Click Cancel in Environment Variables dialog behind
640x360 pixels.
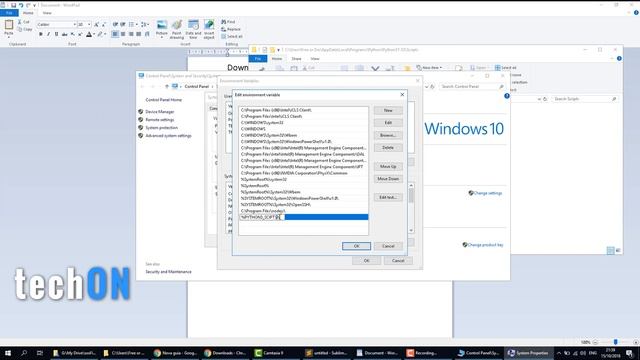click(398, 260)
